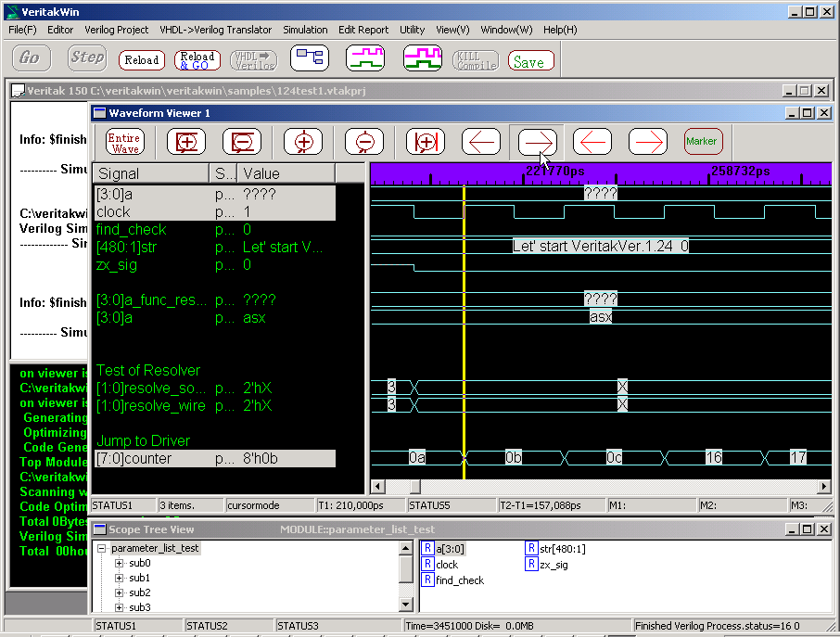Click the Signal column header
Image resolution: width=840 pixels, height=637 pixels.
tap(151, 173)
